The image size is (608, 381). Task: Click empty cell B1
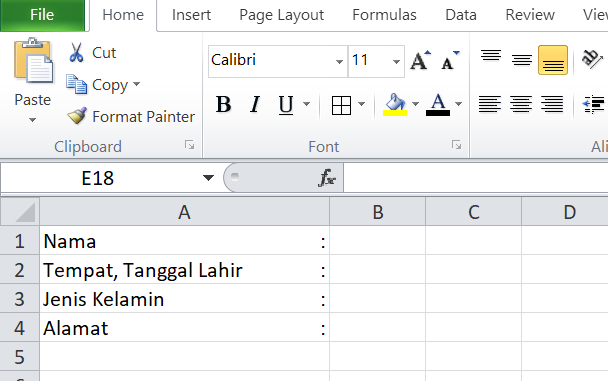pyautogui.click(x=378, y=240)
